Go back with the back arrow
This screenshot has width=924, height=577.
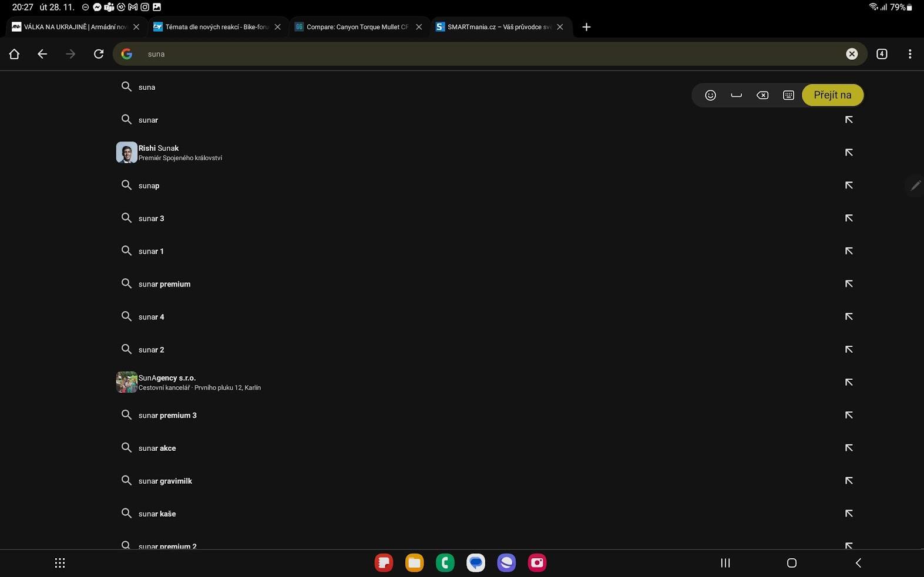pos(42,54)
